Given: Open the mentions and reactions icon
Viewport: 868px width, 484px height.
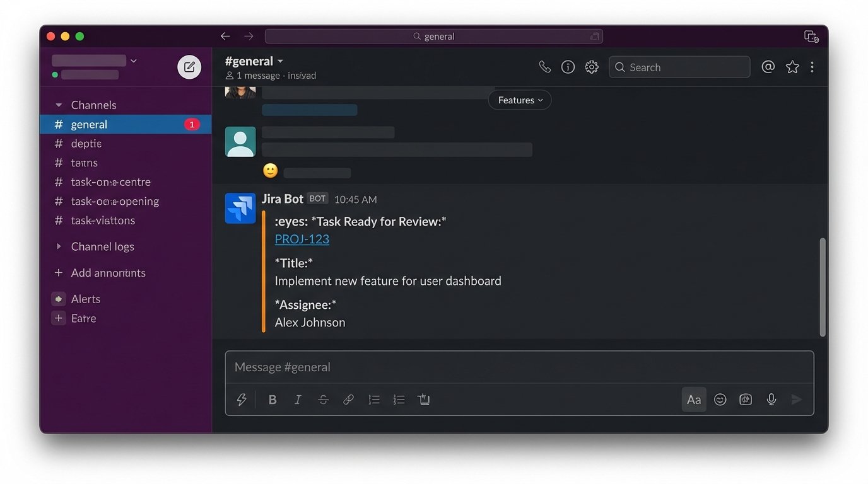Looking at the screenshot, I should pos(768,67).
